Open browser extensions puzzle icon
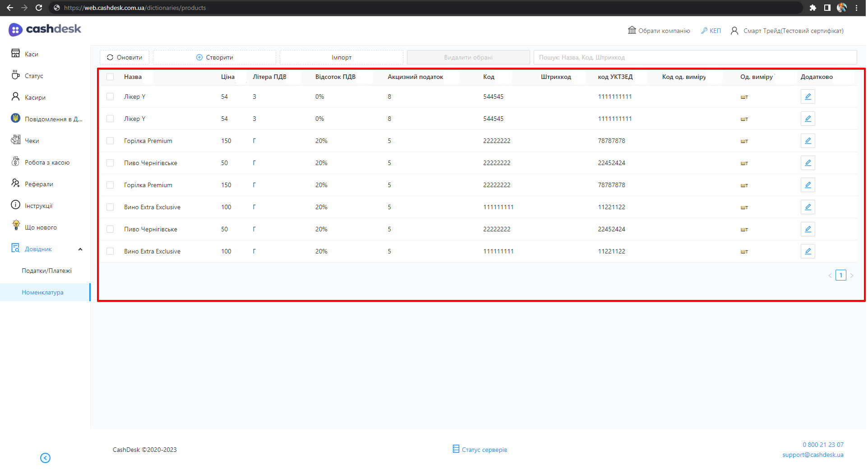Screen dimensions: 868x469 [813, 8]
